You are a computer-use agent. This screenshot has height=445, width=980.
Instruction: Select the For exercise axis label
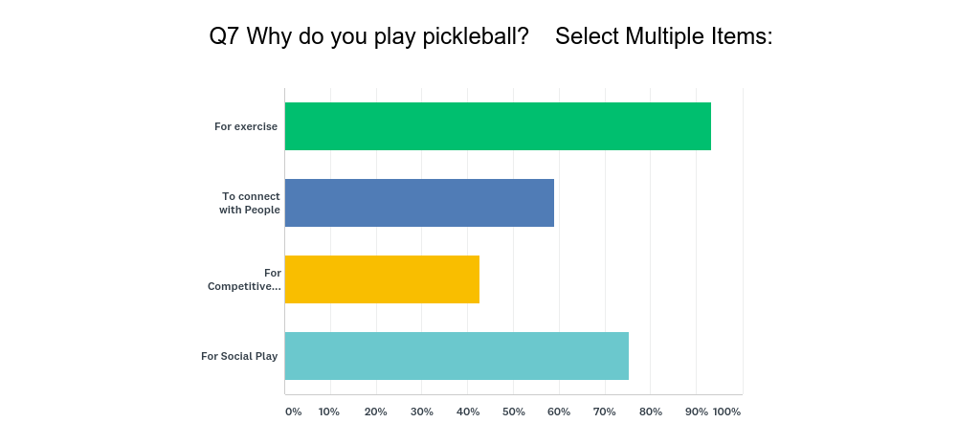pyautogui.click(x=246, y=126)
